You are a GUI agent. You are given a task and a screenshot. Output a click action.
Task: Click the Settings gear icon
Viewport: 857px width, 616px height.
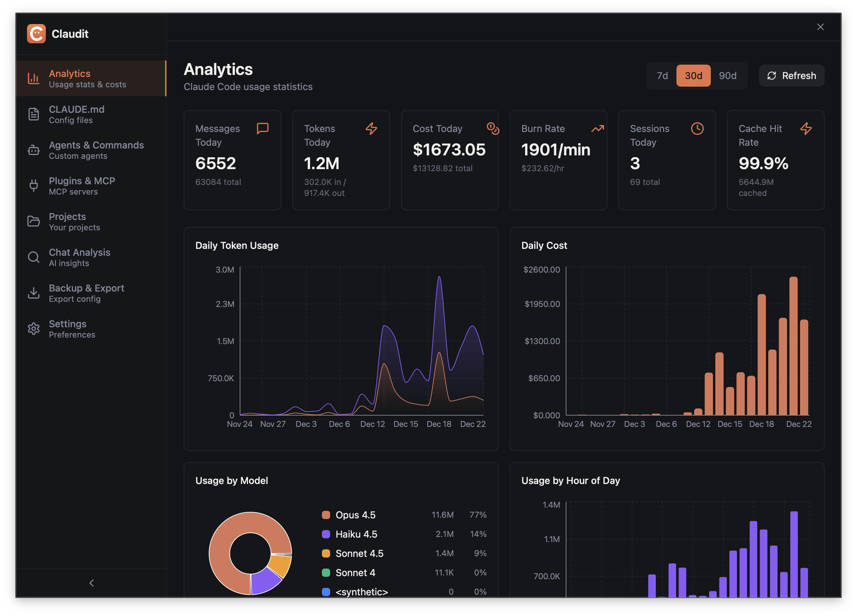34,329
